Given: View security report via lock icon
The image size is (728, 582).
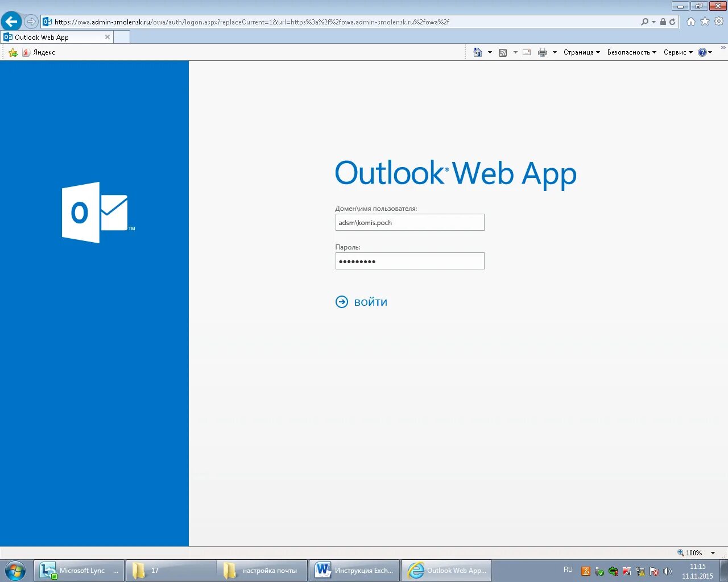Looking at the screenshot, I should pos(663,22).
